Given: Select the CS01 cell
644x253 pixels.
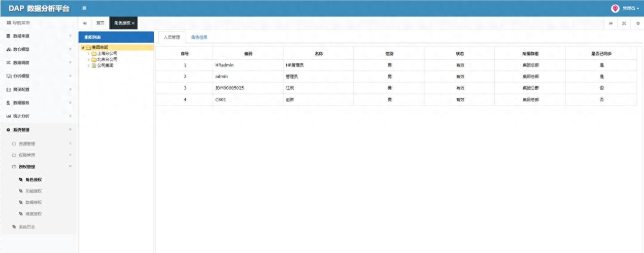Looking at the screenshot, I should [x=248, y=99].
